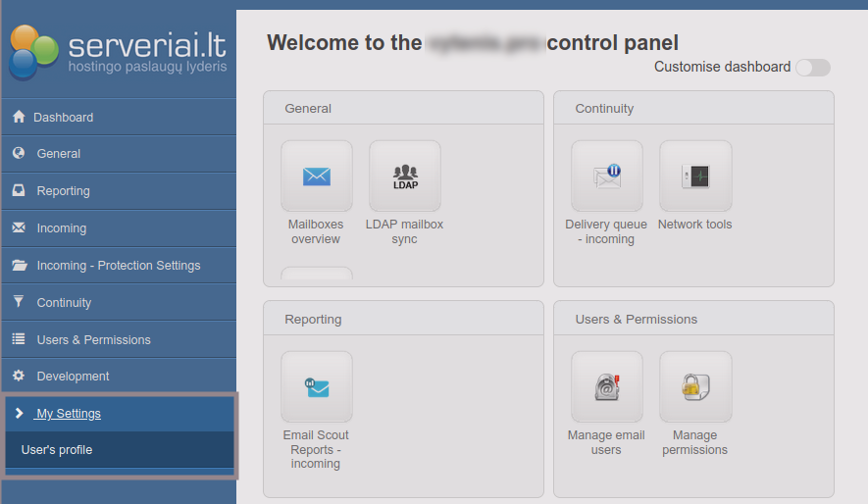Toggle the Customise dashboard switch
The image size is (868, 504).
[x=812, y=68]
